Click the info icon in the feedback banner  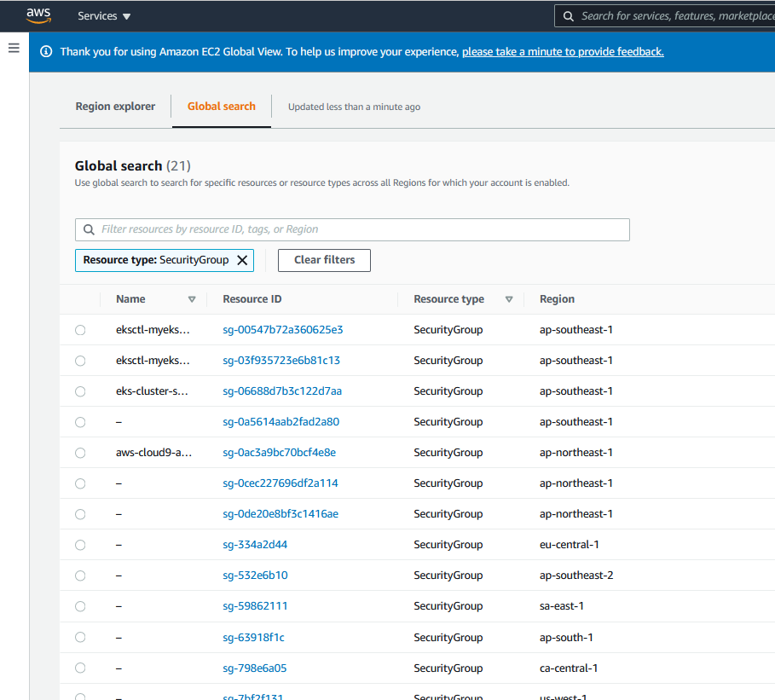click(45, 51)
